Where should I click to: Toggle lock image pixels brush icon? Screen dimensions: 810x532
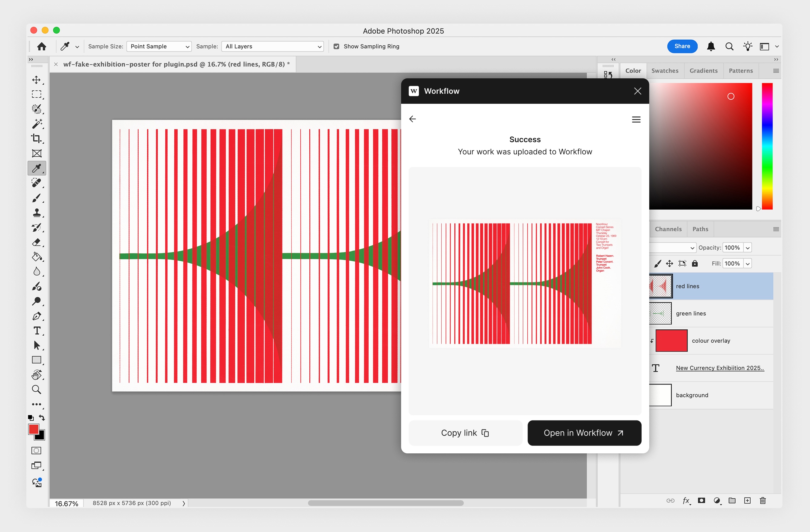[x=657, y=263]
